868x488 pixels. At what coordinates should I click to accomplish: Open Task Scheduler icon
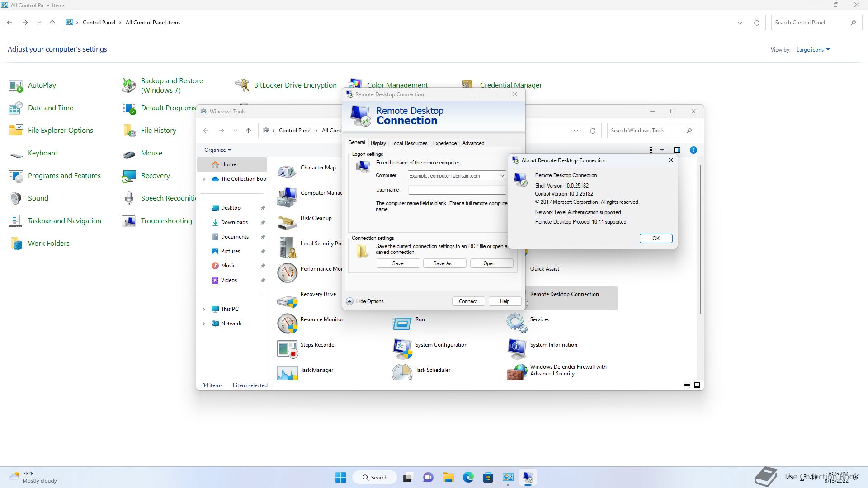pos(402,372)
